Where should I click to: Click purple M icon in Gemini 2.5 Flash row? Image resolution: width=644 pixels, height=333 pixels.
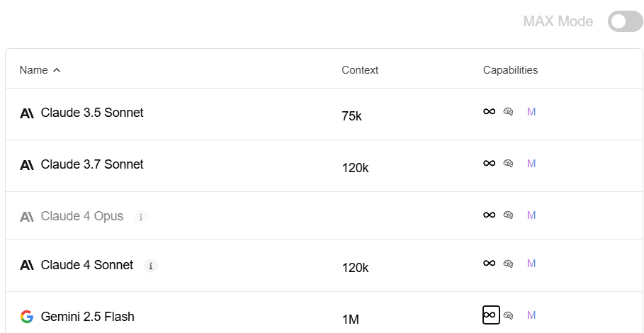(x=531, y=315)
